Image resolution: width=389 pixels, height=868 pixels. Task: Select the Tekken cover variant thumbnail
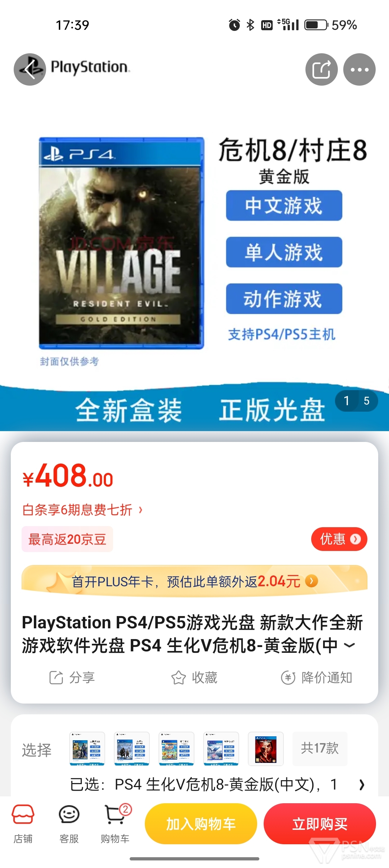(266, 749)
